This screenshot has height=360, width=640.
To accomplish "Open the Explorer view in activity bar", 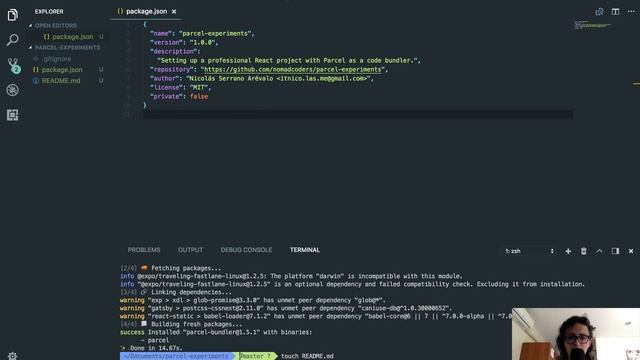I will [x=13, y=15].
